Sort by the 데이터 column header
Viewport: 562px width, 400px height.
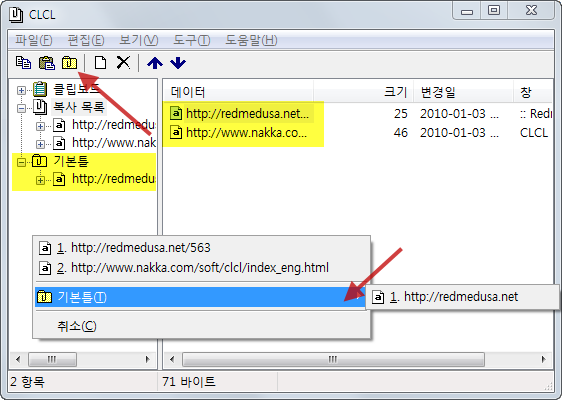238,92
